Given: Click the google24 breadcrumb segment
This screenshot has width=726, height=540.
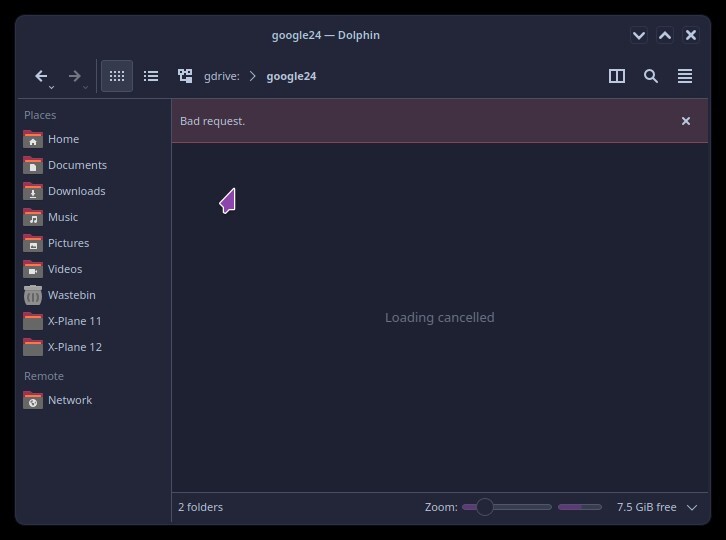Looking at the screenshot, I should tap(291, 76).
